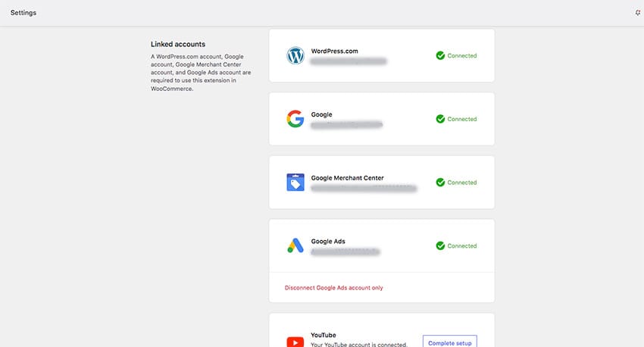Click blurred Google Ads account ID

345,252
